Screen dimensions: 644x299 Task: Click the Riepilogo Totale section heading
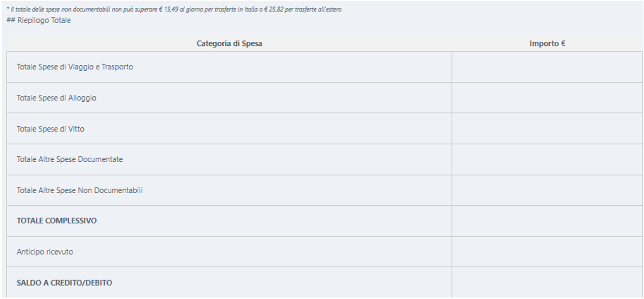coord(38,20)
